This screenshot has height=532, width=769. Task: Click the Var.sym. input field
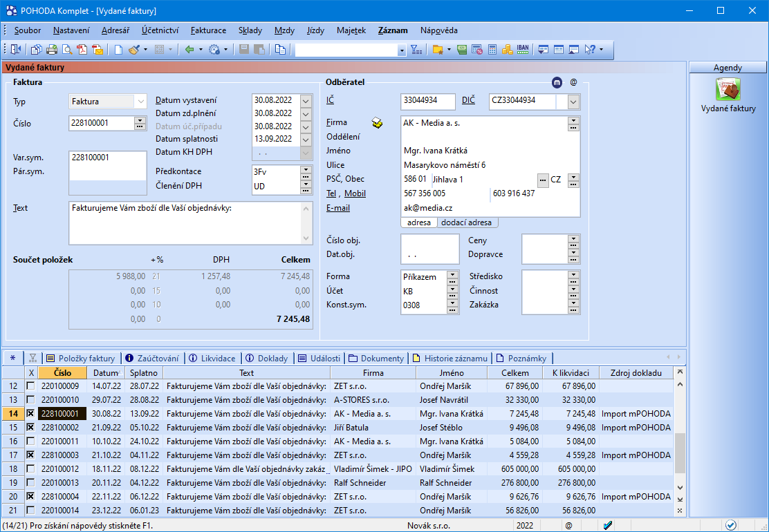[108, 158]
